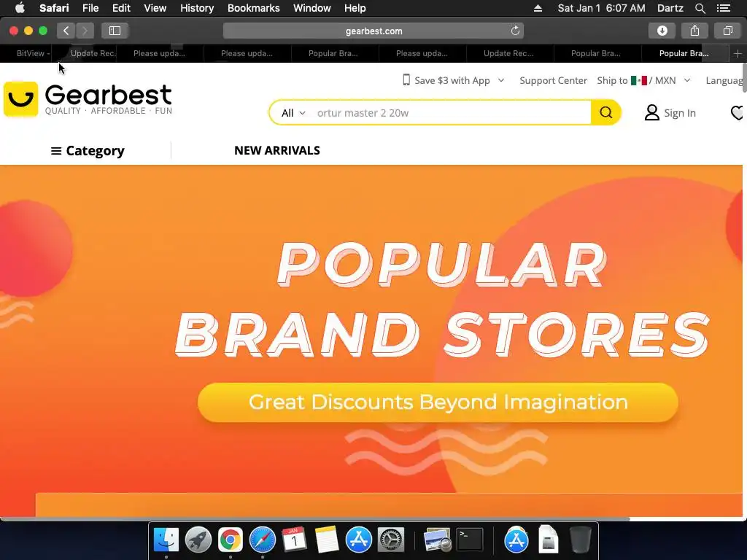
Task: Switch to first Update Rec. tab
Action: coord(93,53)
